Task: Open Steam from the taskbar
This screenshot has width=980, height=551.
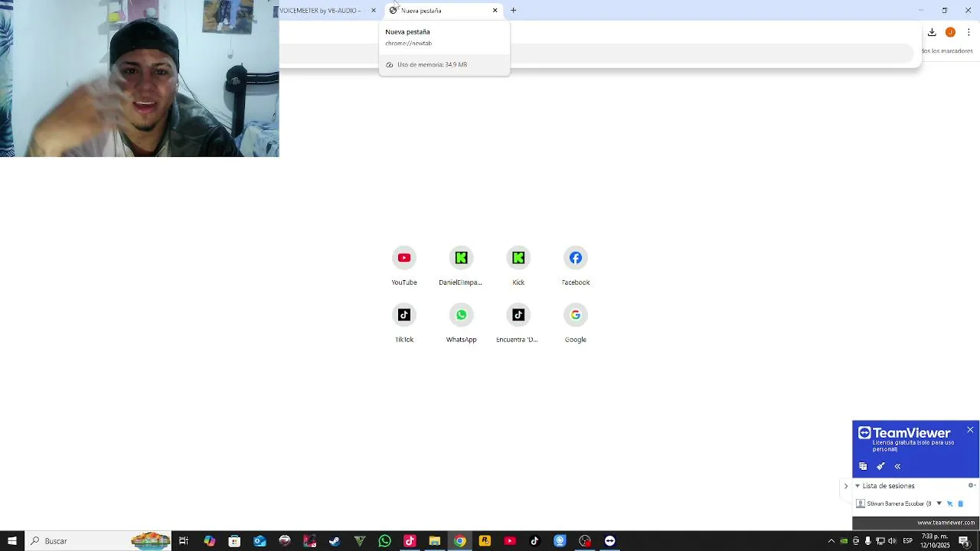Action: [x=335, y=541]
